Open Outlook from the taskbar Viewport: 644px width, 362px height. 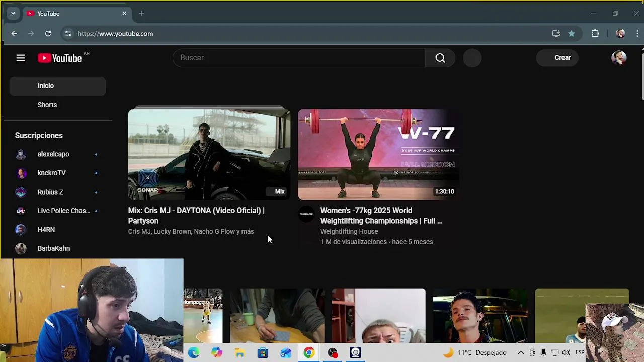[x=286, y=353]
